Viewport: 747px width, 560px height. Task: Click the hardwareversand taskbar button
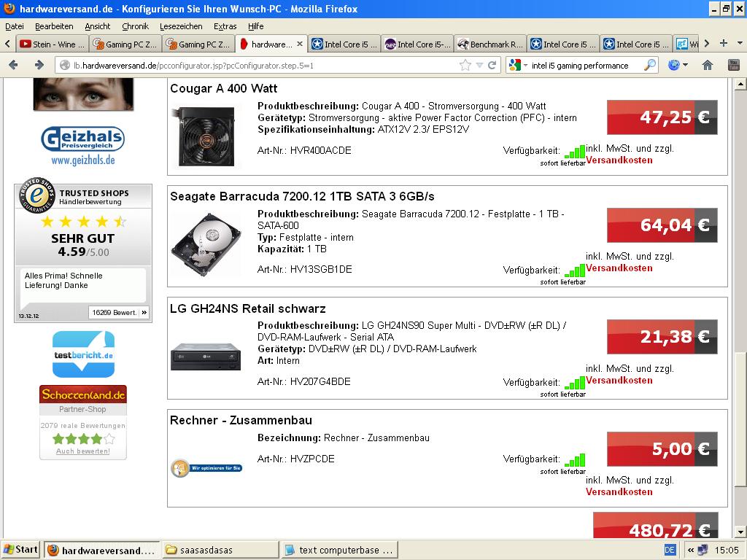point(102,550)
